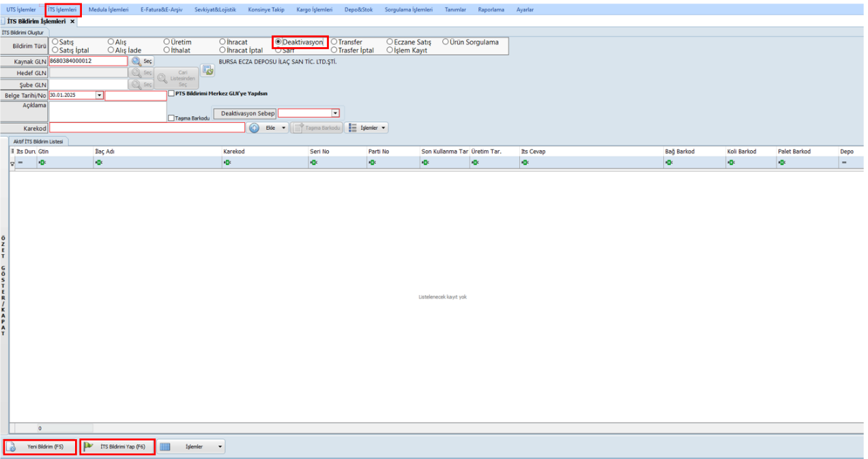Click the blue plus Ekle icon
Image resolution: width=868 pixels, height=459 pixels.
[254, 128]
